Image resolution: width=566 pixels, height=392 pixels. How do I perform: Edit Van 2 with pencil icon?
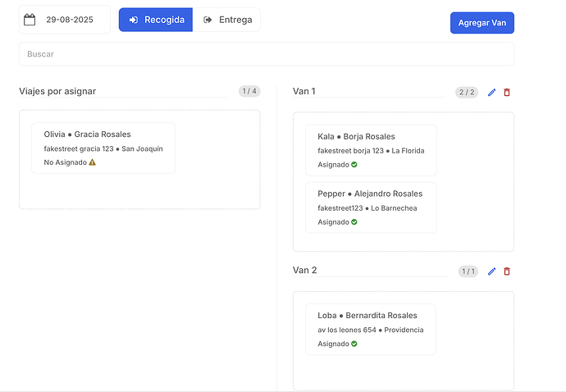click(492, 271)
